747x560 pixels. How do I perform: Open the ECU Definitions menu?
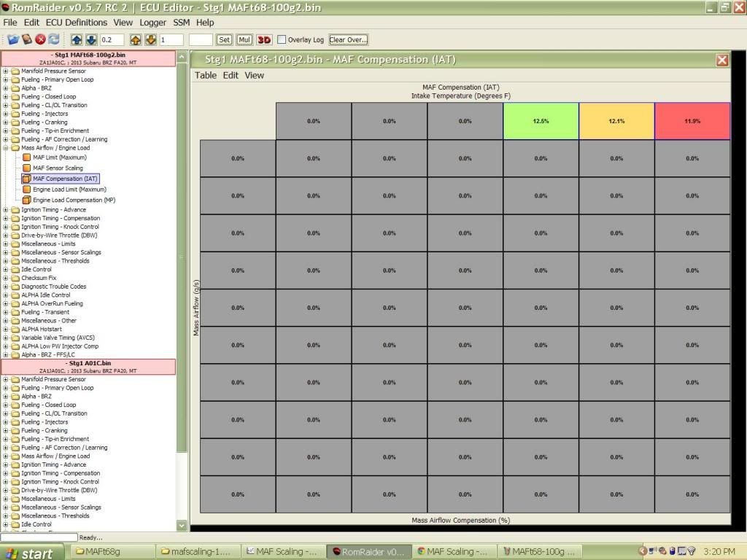(x=76, y=23)
